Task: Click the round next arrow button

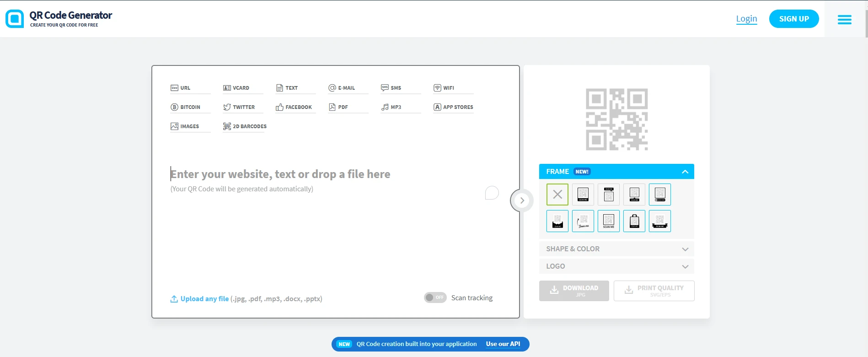Action: [522, 200]
